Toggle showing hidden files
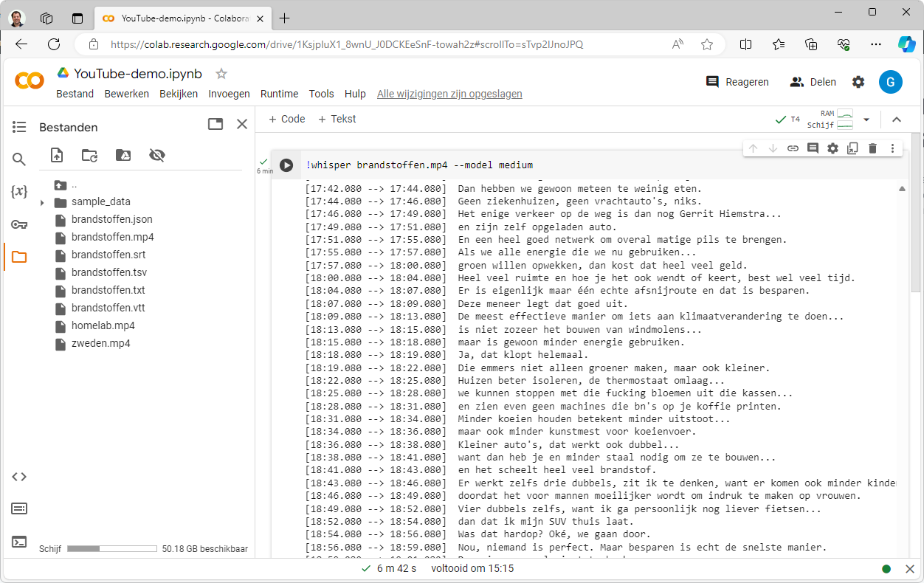 [x=156, y=155]
